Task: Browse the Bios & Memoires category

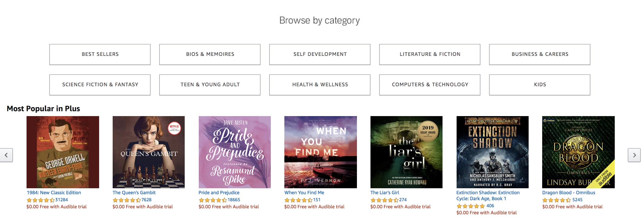Action: coord(210,55)
